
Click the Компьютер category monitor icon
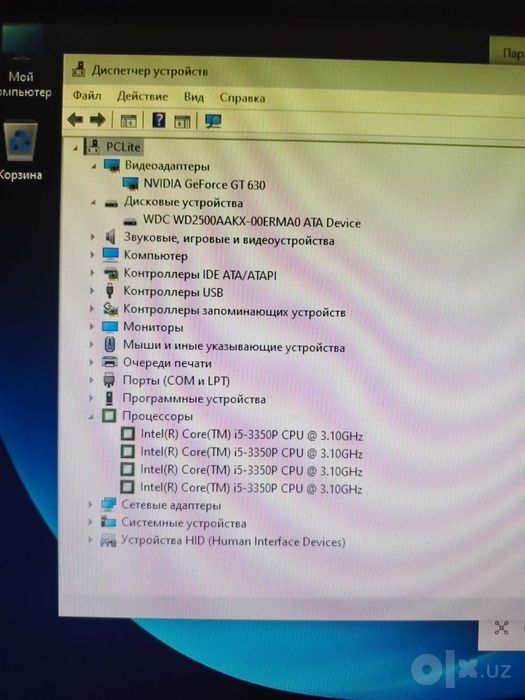[x=110, y=255]
